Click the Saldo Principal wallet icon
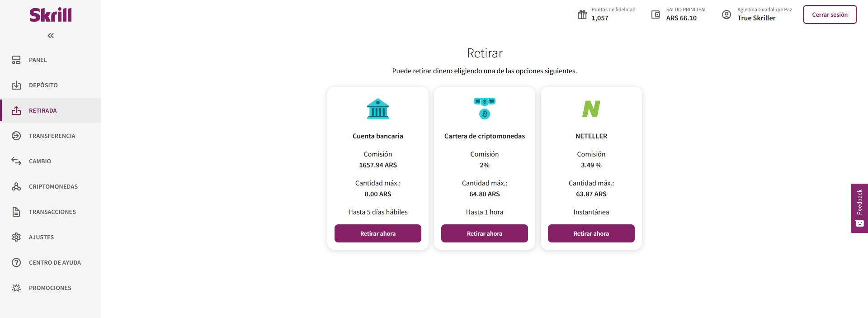Image resolution: width=868 pixels, height=318 pixels. point(656,14)
